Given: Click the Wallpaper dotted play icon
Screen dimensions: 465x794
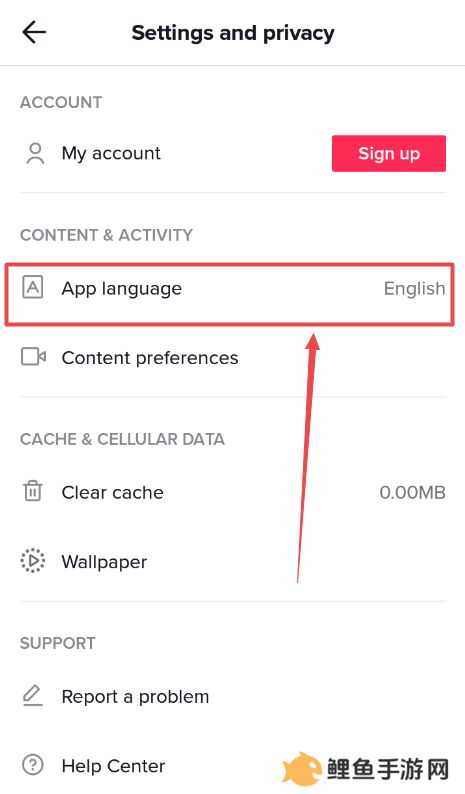Looking at the screenshot, I should (x=33, y=561).
